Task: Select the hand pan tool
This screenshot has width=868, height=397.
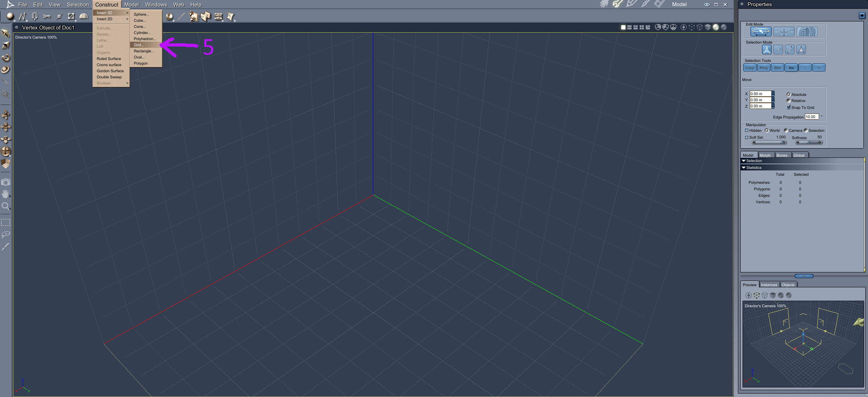Action: pyautogui.click(x=5, y=194)
